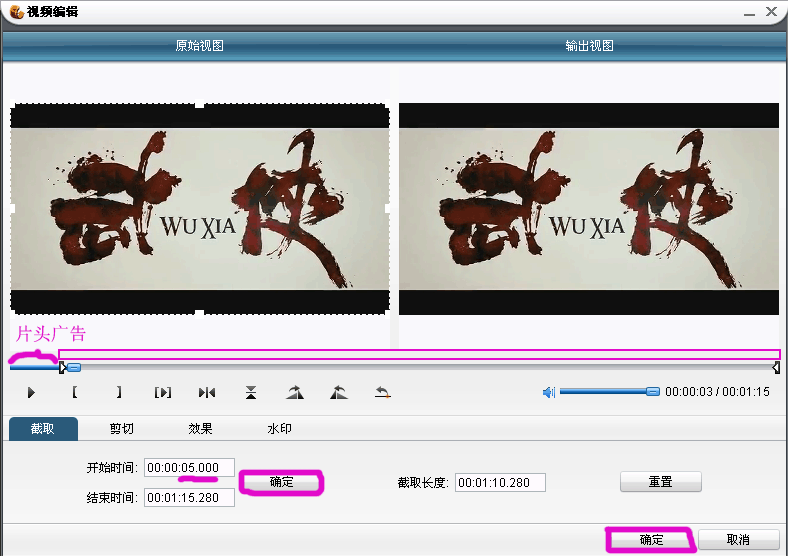Click the bottom center crop handle
Viewport: 788px width, 556px height.
click(x=200, y=314)
